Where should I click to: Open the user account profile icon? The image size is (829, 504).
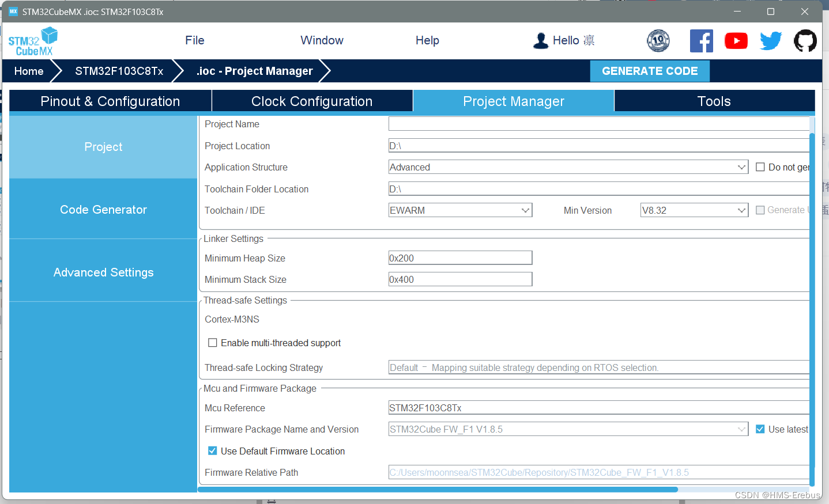(540, 40)
